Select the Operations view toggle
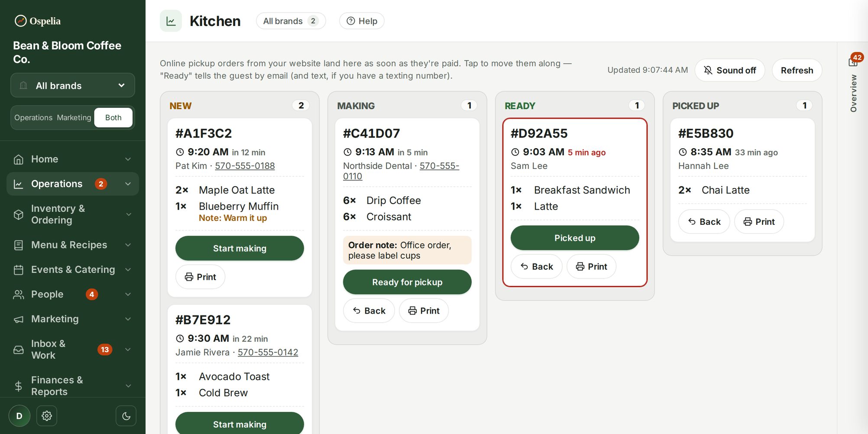Image resolution: width=868 pixels, height=434 pixels. click(33, 117)
